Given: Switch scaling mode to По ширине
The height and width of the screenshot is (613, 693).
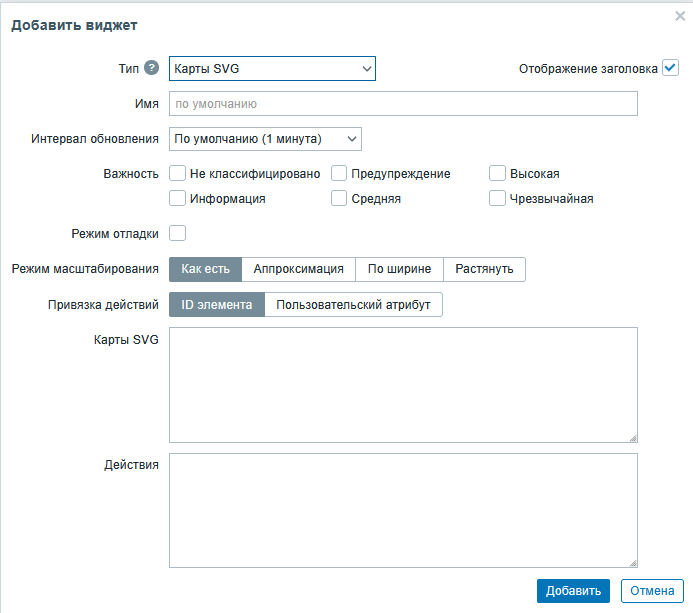Looking at the screenshot, I should (399, 269).
